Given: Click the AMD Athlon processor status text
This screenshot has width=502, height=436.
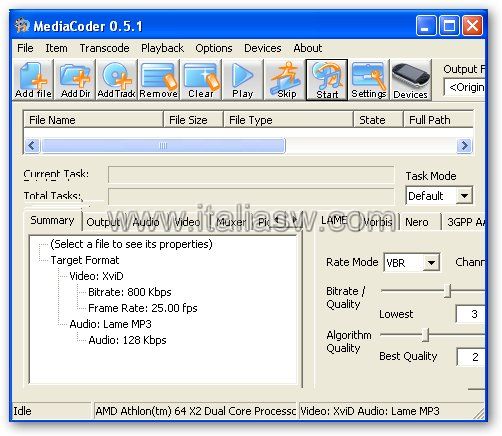Looking at the screenshot, I should click(x=195, y=411).
